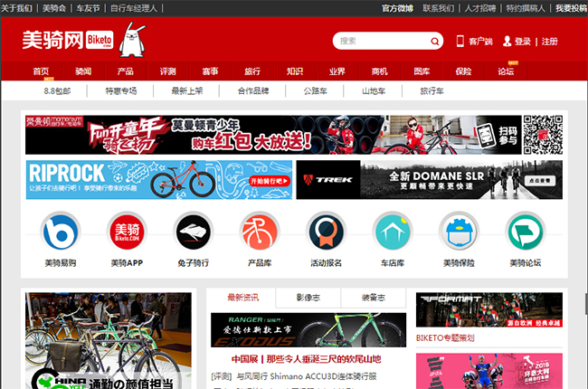Open the 产品库 icon
This screenshot has height=389, width=588.
pos(259,232)
